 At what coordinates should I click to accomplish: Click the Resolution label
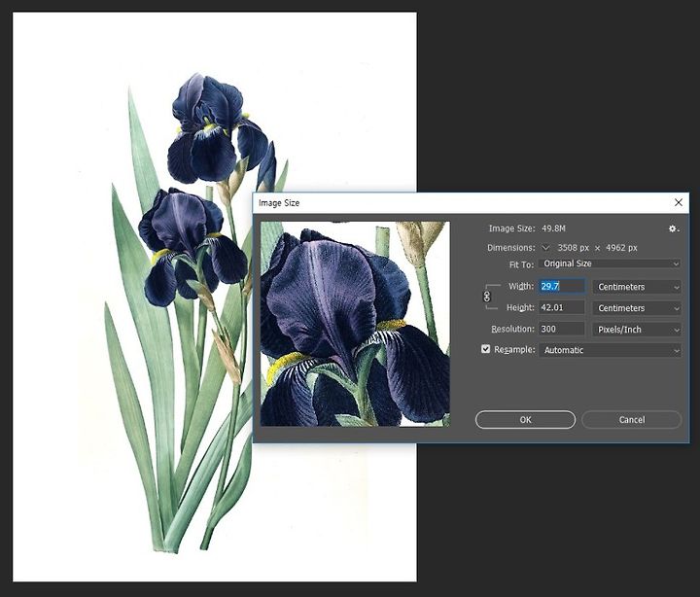coord(512,329)
